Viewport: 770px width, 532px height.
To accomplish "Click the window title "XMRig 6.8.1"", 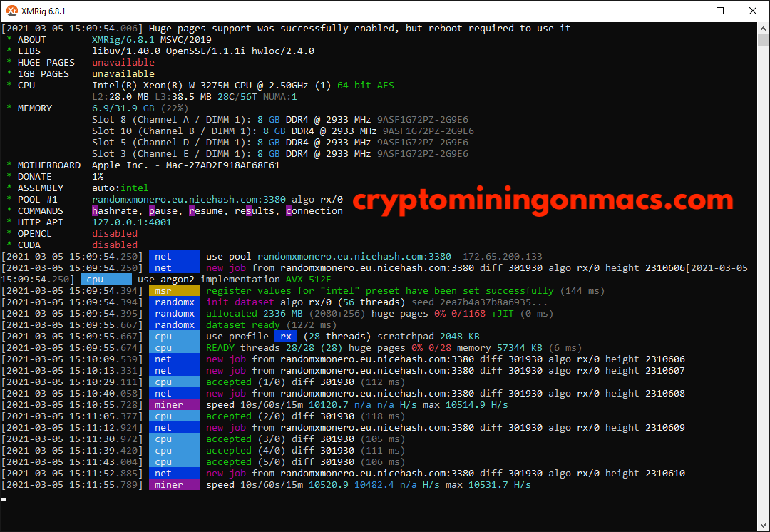I will [43, 11].
